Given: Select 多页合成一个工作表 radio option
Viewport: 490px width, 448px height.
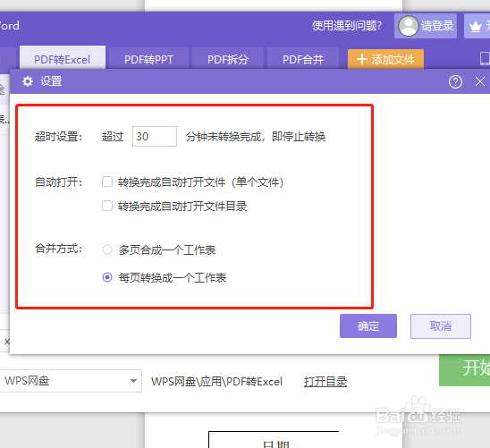Looking at the screenshot, I should (107, 249).
